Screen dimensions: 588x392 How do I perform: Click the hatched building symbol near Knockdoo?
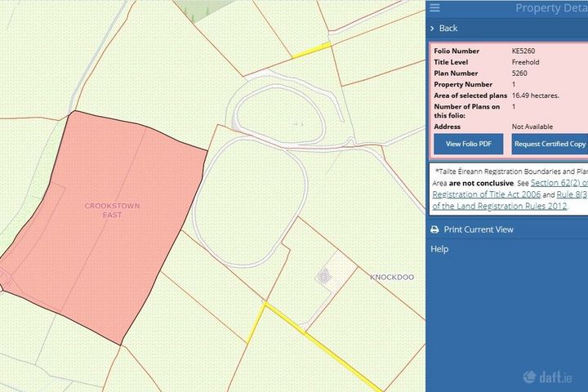323,277
